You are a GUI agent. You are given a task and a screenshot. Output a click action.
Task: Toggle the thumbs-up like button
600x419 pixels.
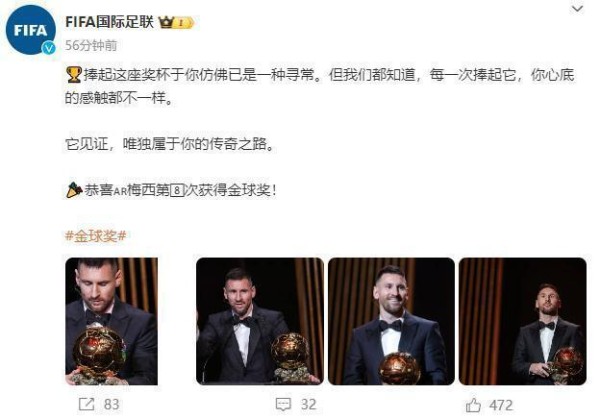tap(473, 405)
